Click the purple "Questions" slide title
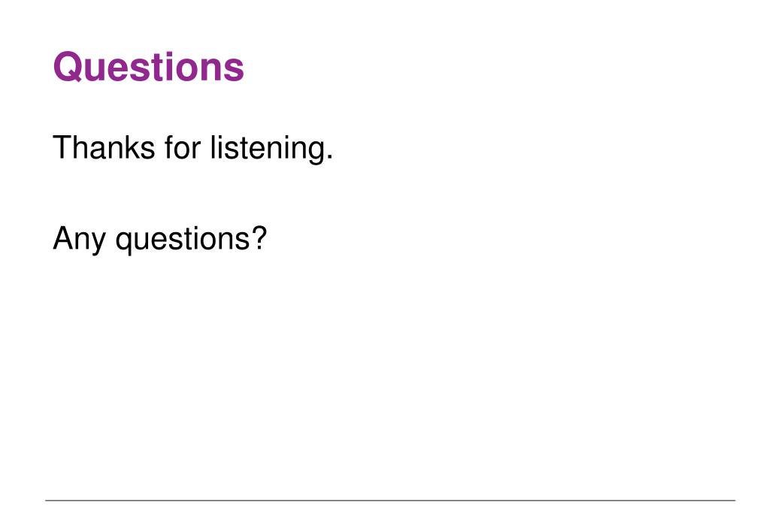This screenshot has width=769, height=532. pyautogui.click(x=149, y=67)
